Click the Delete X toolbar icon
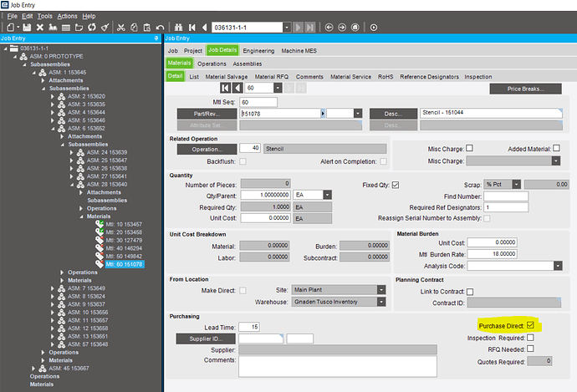 [x=40, y=28]
